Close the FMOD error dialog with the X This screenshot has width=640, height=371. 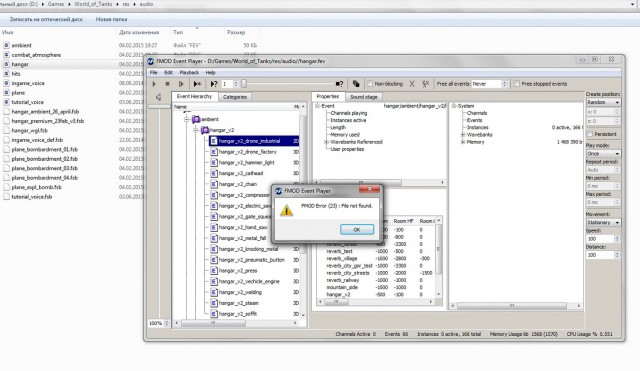[369, 189]
